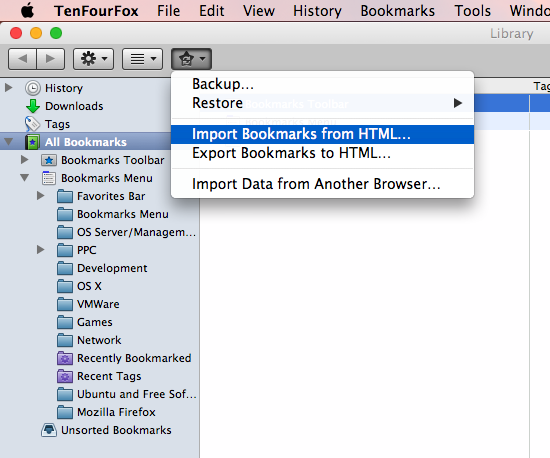Click the Ubuntu and Free Sof... folder icon
The height and width of the screenshot is (458, 550).
click(x=65, y=394)
